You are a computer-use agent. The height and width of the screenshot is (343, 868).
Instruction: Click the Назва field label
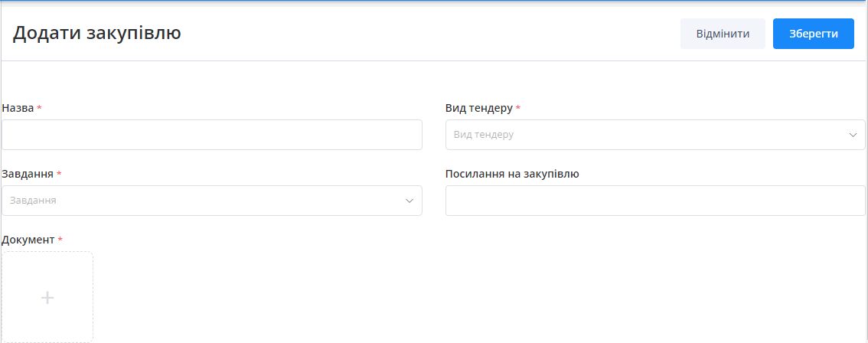(x=18, y=108)
